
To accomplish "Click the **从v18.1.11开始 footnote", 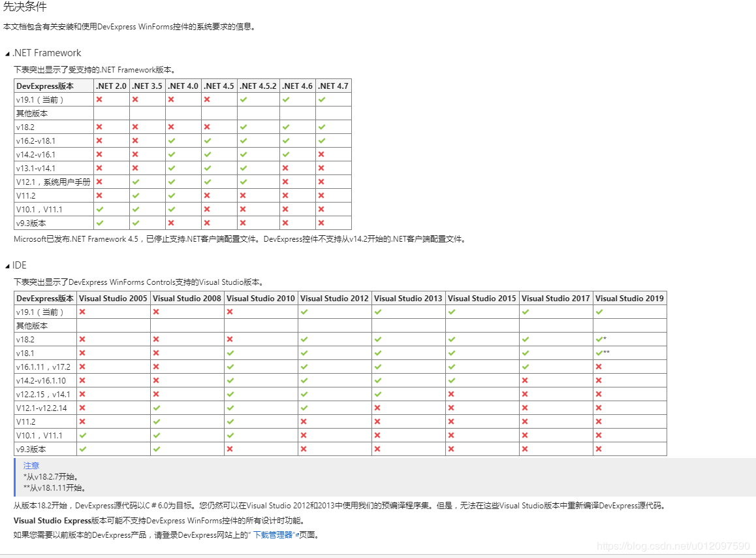I will pos(54,488).
